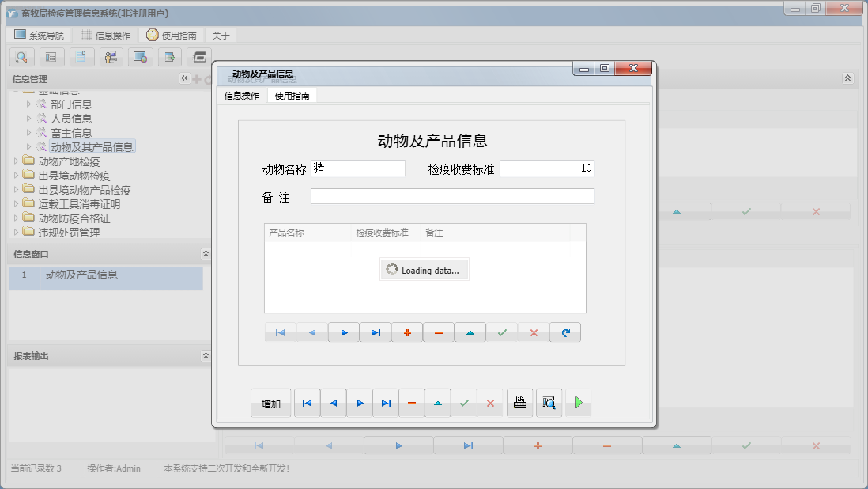
Task: Collapse 报表输出 panel chevron
Action: [206, 355]
